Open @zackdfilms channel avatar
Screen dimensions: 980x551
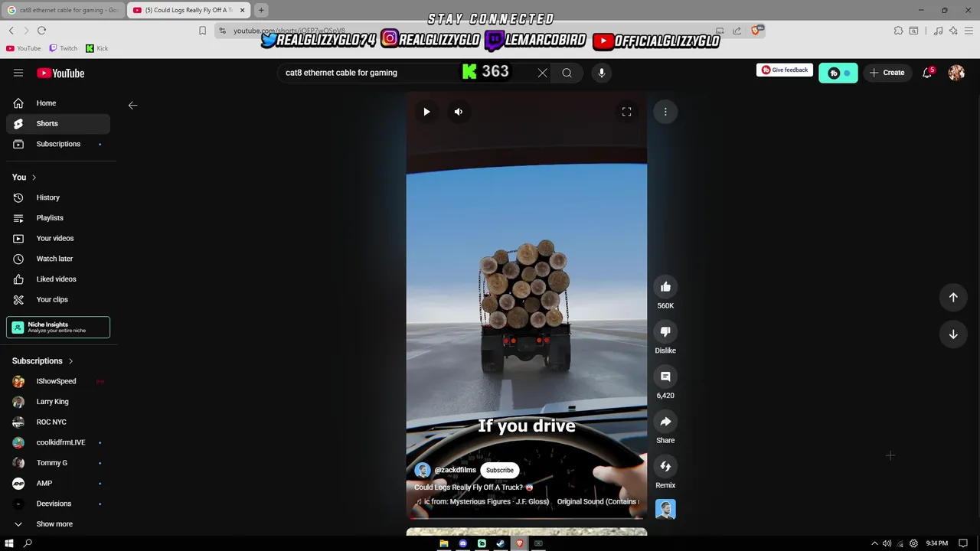click(423, 471)
